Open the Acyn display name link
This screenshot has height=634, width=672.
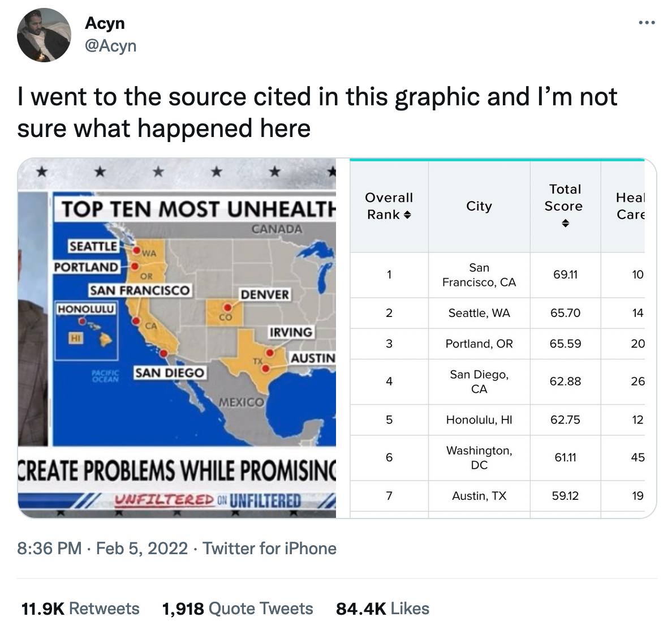click(105, 23)
